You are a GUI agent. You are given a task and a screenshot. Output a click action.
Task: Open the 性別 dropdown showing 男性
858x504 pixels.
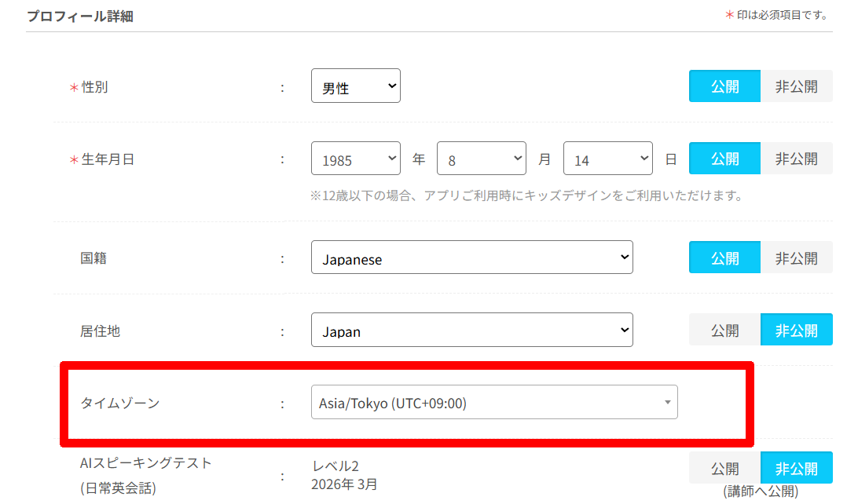click(355, 86)
